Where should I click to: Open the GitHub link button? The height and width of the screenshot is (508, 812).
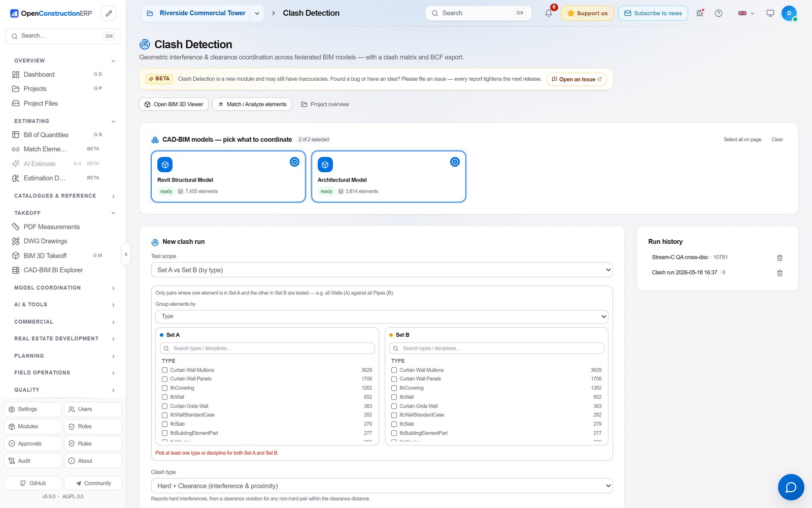tap(33, 483)
